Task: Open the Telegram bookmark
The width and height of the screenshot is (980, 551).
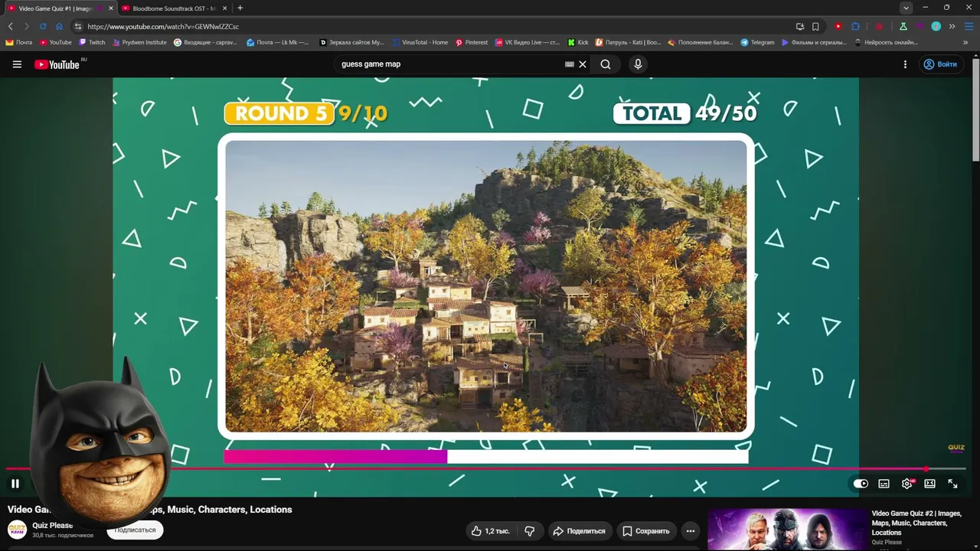Action: (757, 43)
